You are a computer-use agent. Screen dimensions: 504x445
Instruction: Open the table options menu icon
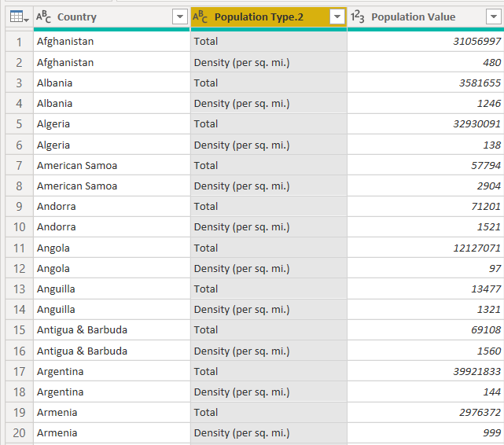pyautogui.click(x=19, y=17)
